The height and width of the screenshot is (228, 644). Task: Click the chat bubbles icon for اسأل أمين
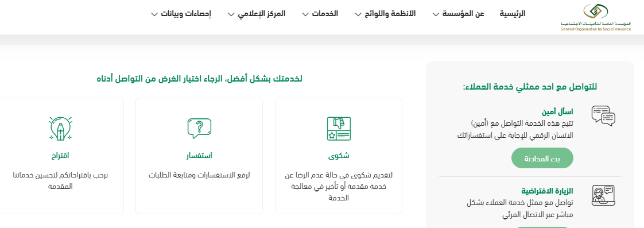click(603, 116)
